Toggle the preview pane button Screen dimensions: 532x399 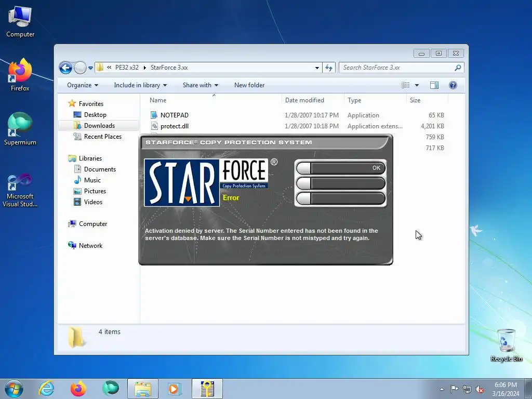pyautogui.click(x=434, y=85)
